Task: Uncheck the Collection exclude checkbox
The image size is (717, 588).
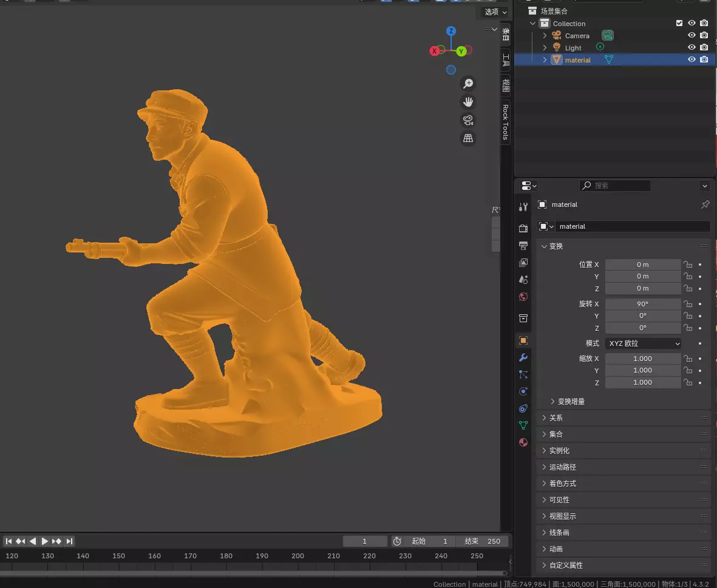Action: click(679, 23)
